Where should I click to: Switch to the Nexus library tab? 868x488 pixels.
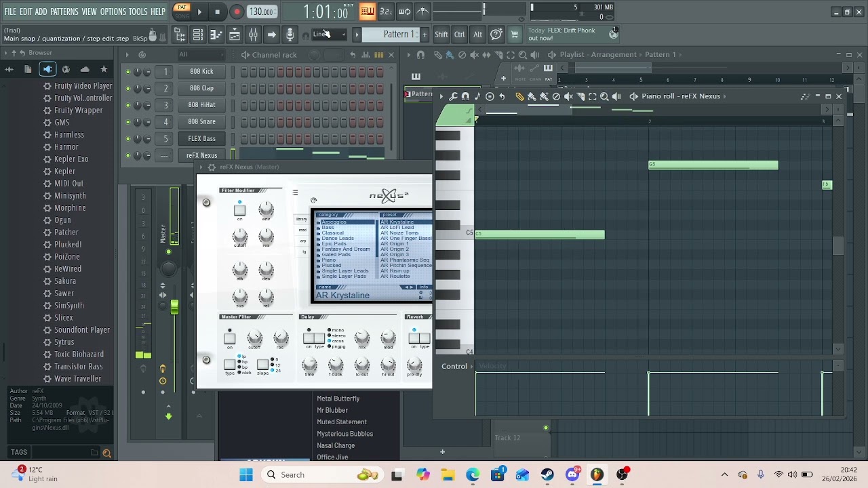point(302,220)
